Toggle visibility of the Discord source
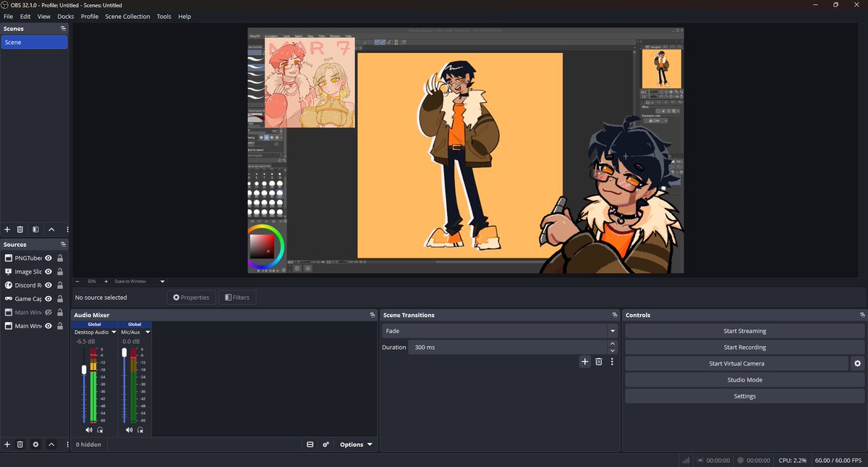The height and width of the screenshot is (467, 868). (x=48, y=285)
